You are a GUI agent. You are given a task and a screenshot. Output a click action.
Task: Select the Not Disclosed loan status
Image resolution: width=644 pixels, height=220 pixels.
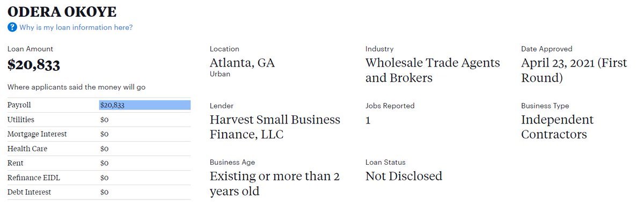(404, 176)
